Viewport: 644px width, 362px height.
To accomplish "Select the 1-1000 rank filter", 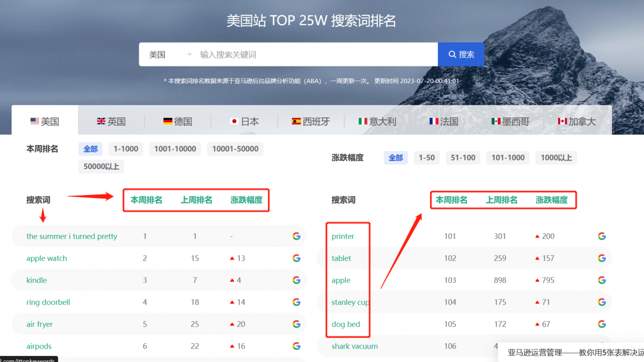I will [x=126, y=149].
